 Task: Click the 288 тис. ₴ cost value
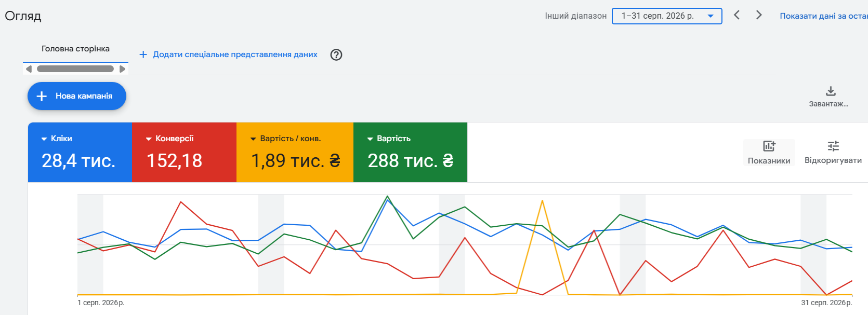pos(411,161)
